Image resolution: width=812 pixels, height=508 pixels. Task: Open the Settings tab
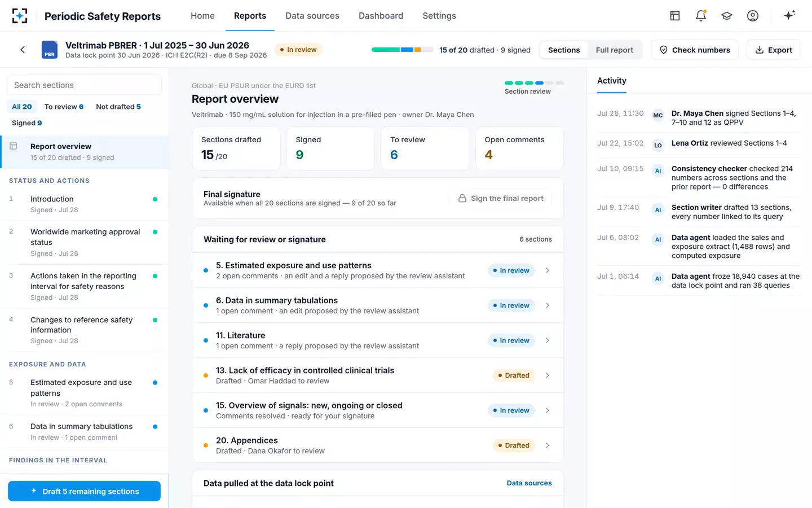(439, 16)
